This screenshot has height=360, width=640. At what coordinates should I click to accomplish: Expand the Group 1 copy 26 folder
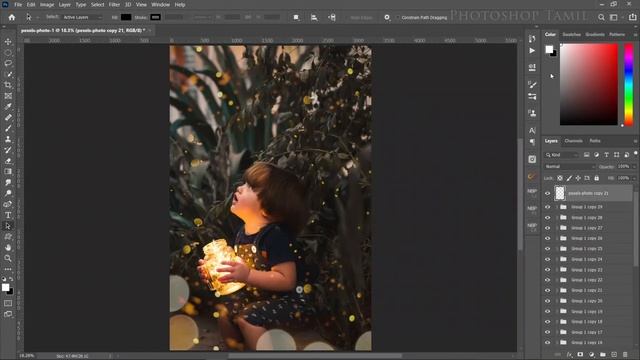tap(557, 238)
